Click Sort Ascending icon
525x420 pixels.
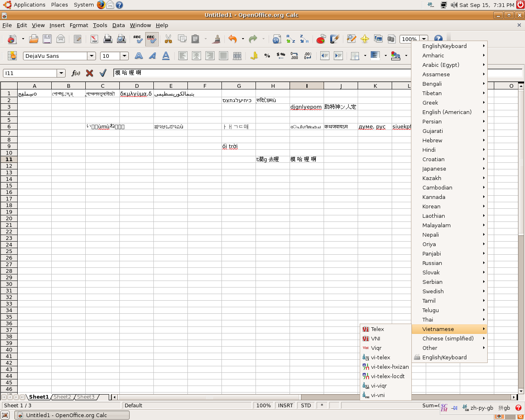(x=290, y=39)
